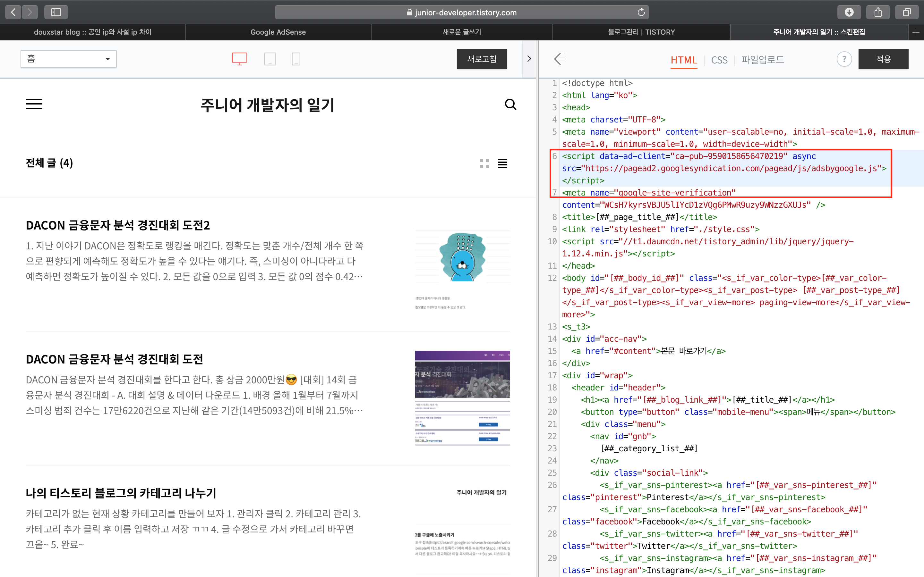Open help question mark icon
The image size is (924, 577).
pyautogui.click(x=844, y=59)
